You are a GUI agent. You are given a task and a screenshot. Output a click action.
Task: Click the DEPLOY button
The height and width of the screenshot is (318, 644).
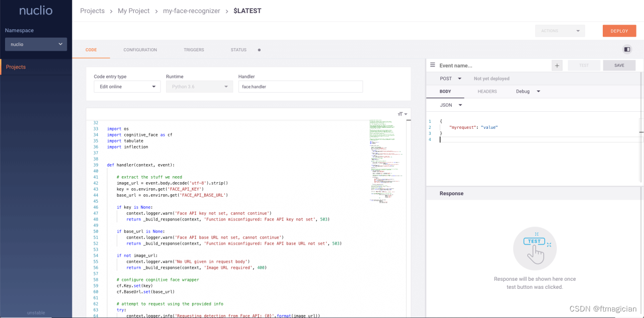click(x=619, y=31)
